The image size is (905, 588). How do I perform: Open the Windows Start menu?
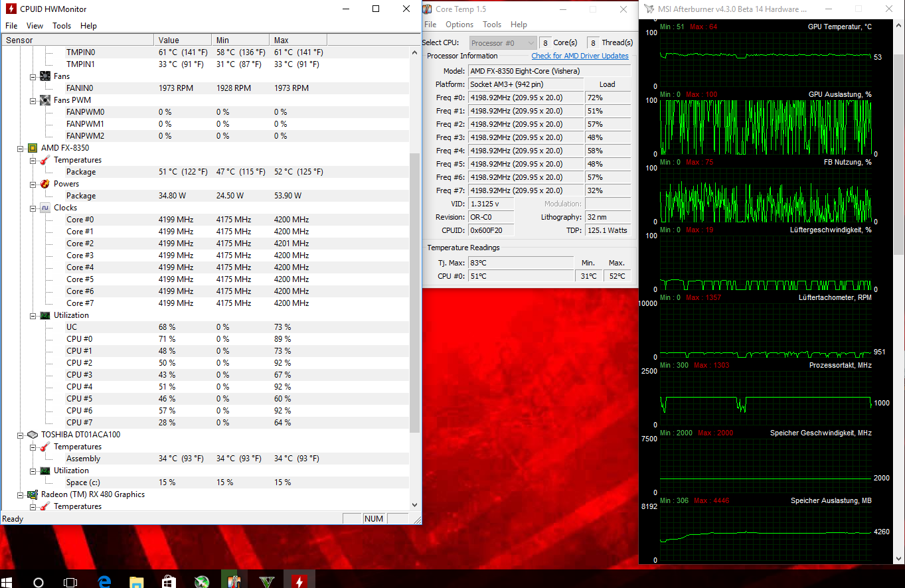[x=7, y=582]
